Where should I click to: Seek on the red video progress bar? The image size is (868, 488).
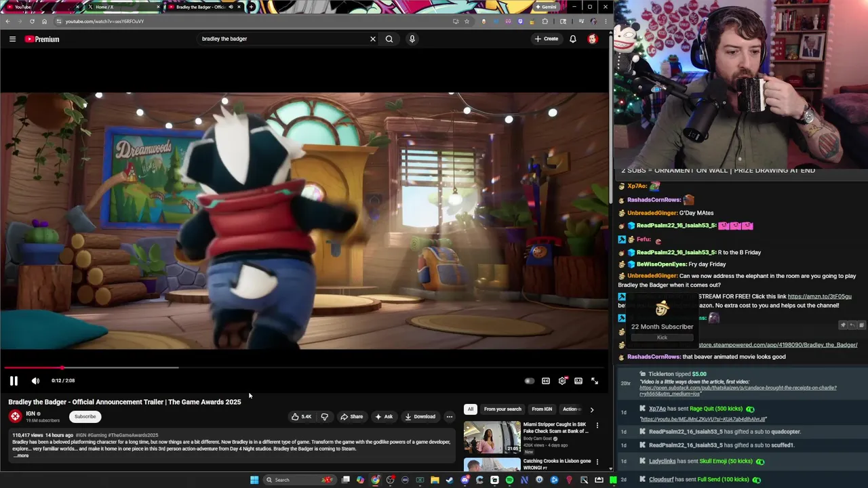(305, 367)
